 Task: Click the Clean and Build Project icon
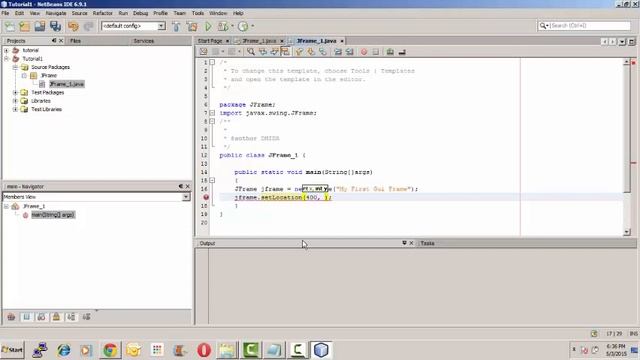192,27
